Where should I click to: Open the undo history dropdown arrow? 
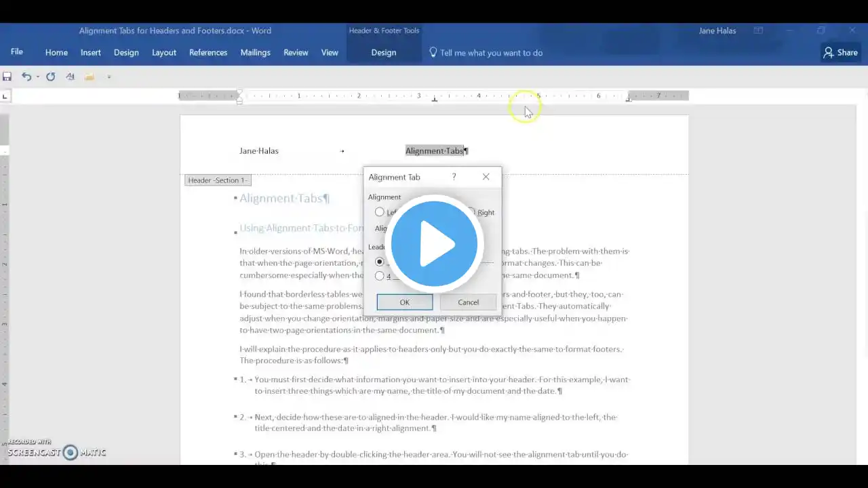click(37, 77)
